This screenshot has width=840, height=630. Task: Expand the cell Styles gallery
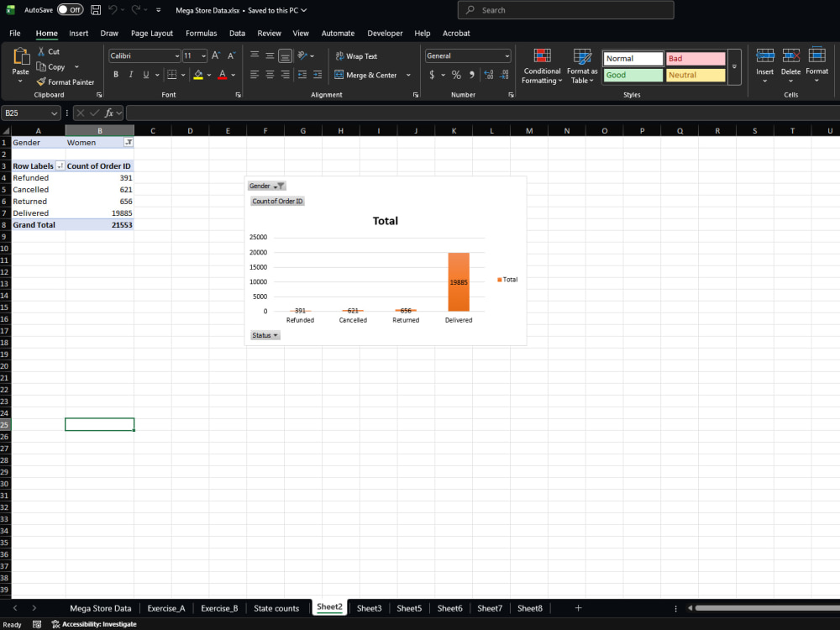tap(734, 67)
